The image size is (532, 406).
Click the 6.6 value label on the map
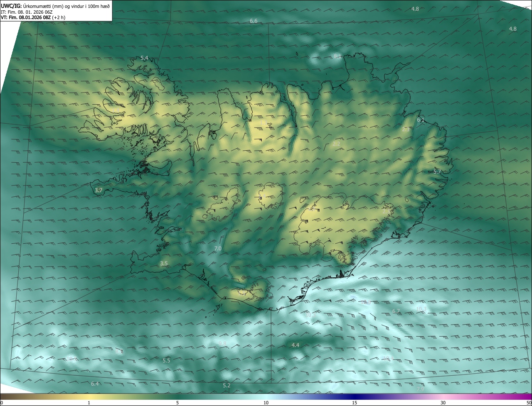(x=254, y=21)
